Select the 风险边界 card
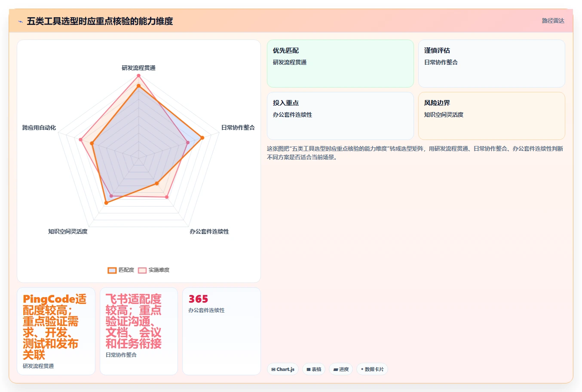 click(x=492, y=116)
